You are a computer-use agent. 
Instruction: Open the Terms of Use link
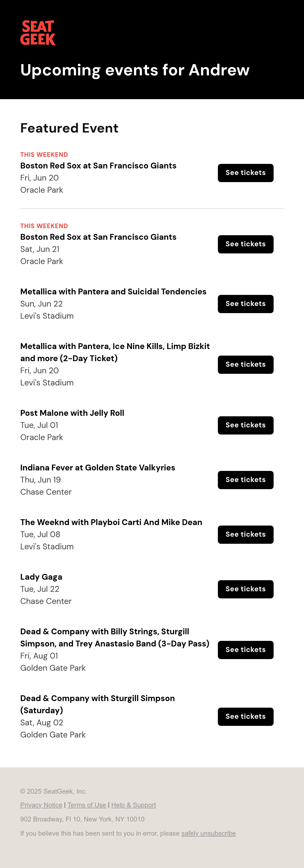[x=87, y=805]
